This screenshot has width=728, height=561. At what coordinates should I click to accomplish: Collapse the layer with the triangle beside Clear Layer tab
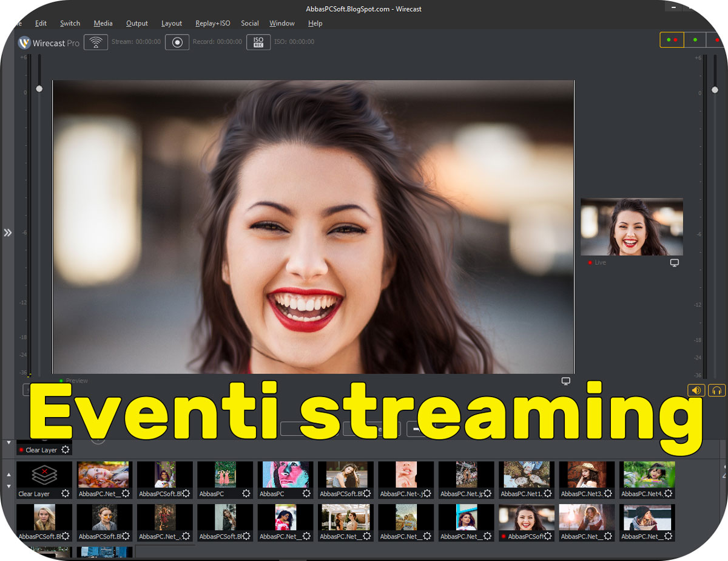pos(8,443)
